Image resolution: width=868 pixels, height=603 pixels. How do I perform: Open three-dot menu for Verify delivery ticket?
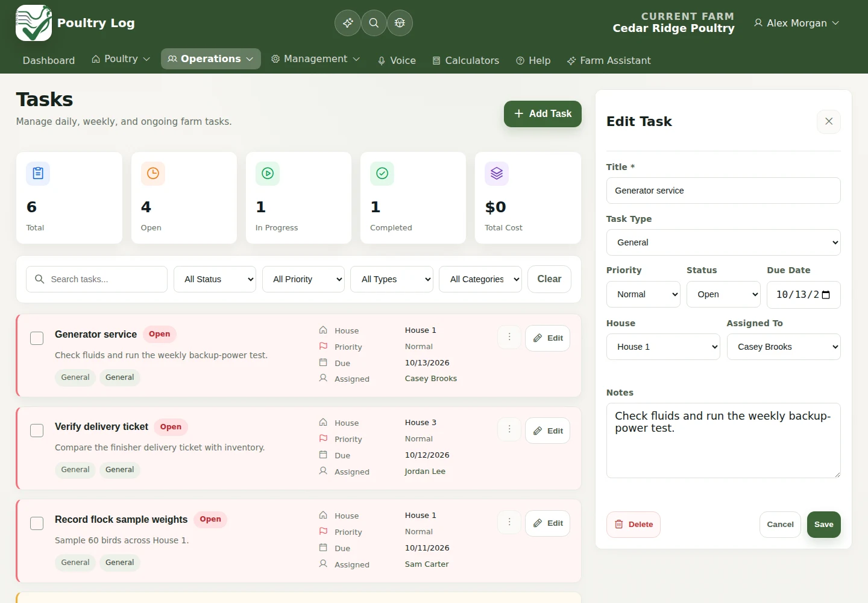tap(509, 429)
